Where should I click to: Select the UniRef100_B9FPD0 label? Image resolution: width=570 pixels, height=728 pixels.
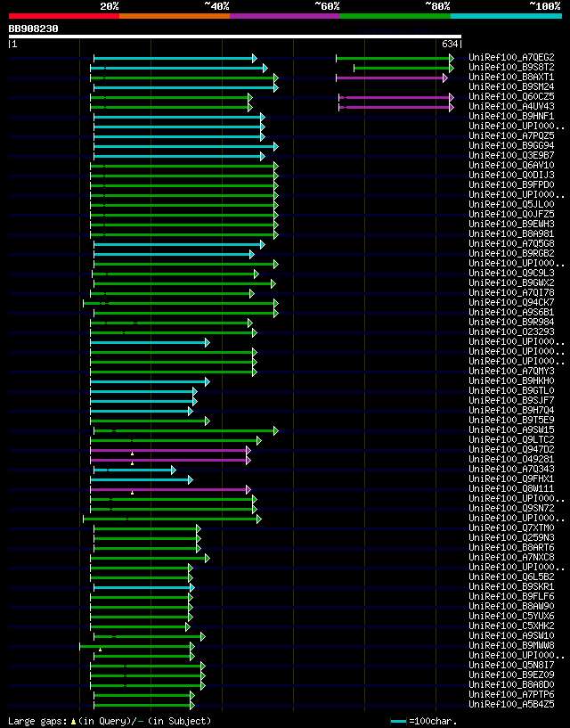511,184
